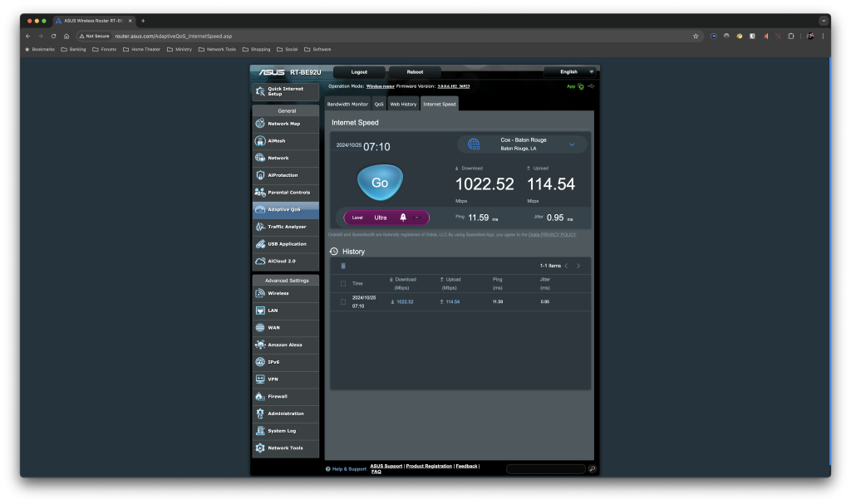Image resolution: width=851 pixels, height=504 pixels.
Task: Tick the select-all checkbox in History header
Action: [x=343, y=284]
